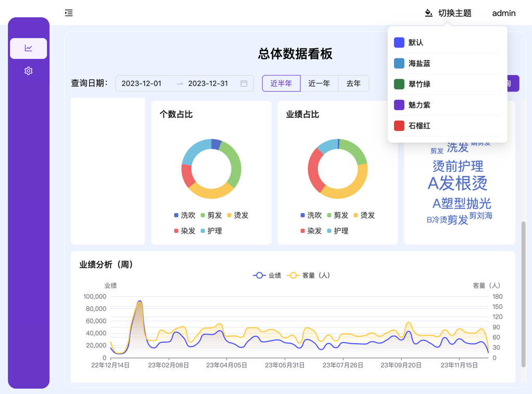Toggle 洗吹 legend in 业绩占比 chart
The height and width of the screenshot is (394, 532).
click(x=311, y=215)
